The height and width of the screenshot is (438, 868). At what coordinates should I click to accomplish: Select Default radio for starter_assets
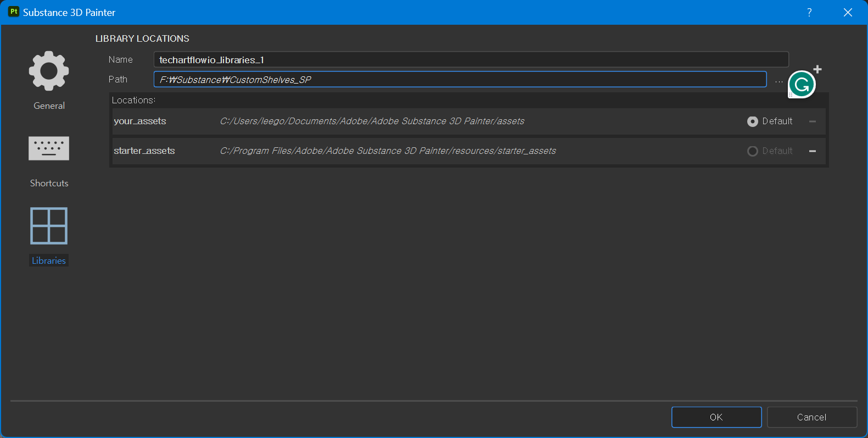coord(753,151)
